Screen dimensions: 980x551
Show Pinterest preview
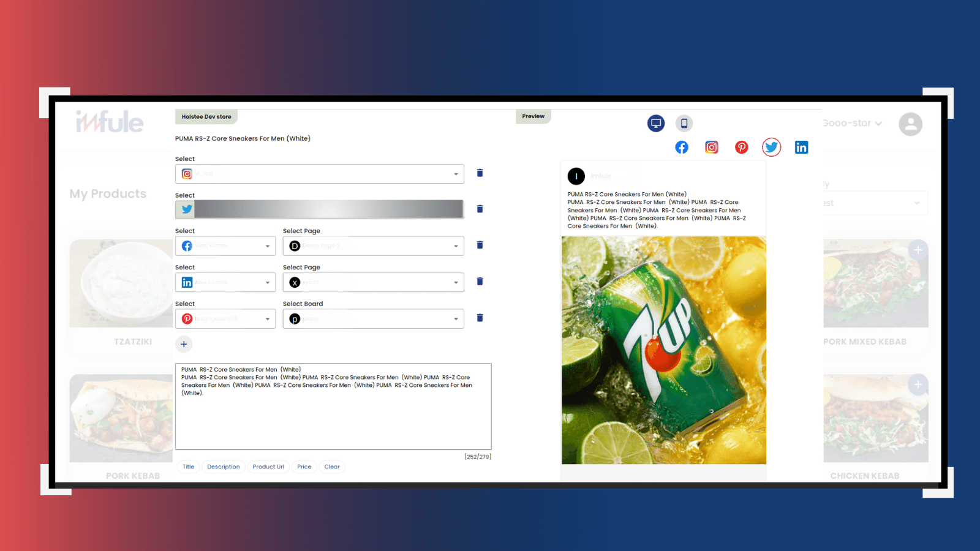coord(742,147)
